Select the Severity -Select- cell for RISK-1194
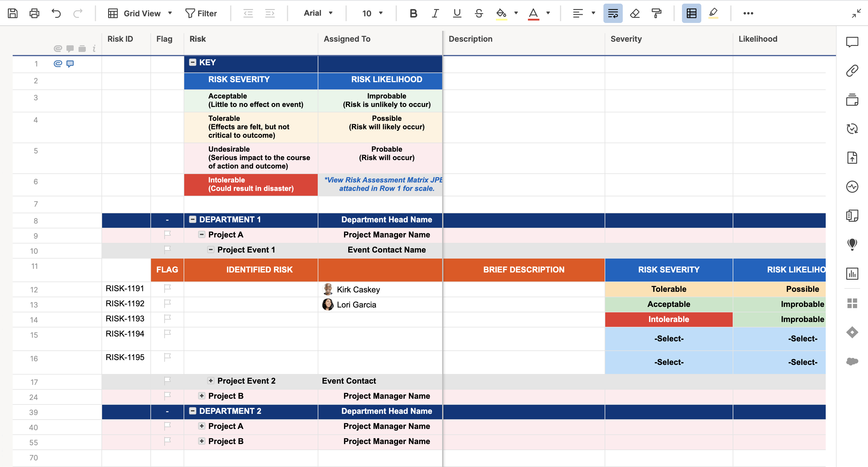The width and height of the screenshot is (868, 467). (669, 339)
